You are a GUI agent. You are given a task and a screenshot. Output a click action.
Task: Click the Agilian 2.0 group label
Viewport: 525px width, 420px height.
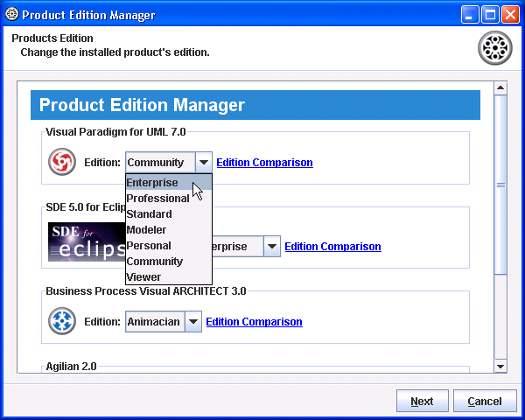(71, 367)
